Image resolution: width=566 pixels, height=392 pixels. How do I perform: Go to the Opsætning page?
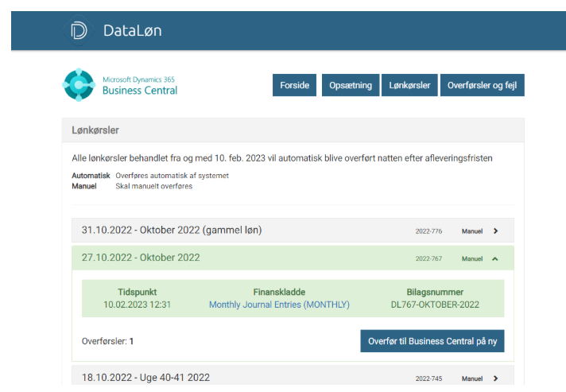click(351, 85)
